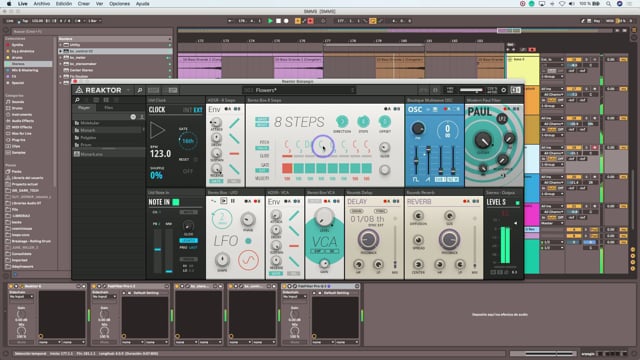
Task: Open the quantization '1 Bar' dropdown in Live
Action: pos(94,21)
